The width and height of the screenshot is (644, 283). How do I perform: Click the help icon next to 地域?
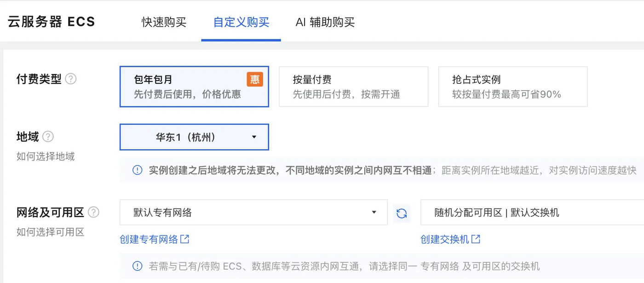click(x=48, y=137)
